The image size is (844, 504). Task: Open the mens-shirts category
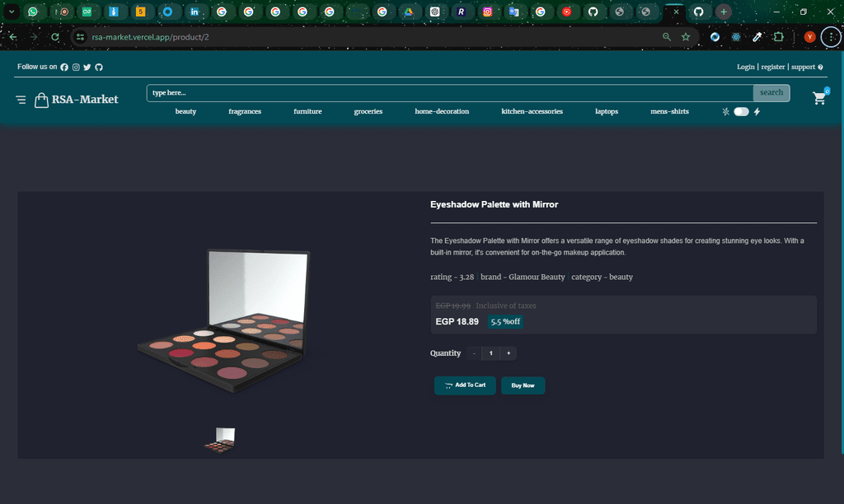669,111
